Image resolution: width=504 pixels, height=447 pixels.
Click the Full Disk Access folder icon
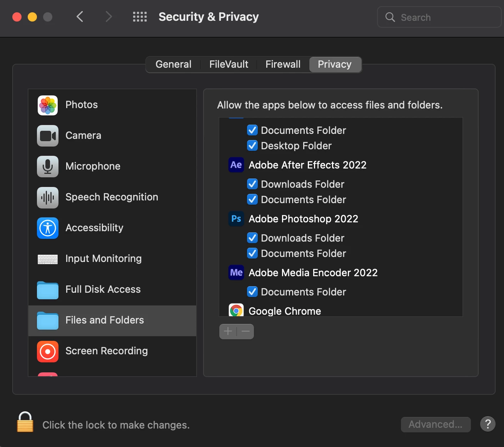(48, 290)
